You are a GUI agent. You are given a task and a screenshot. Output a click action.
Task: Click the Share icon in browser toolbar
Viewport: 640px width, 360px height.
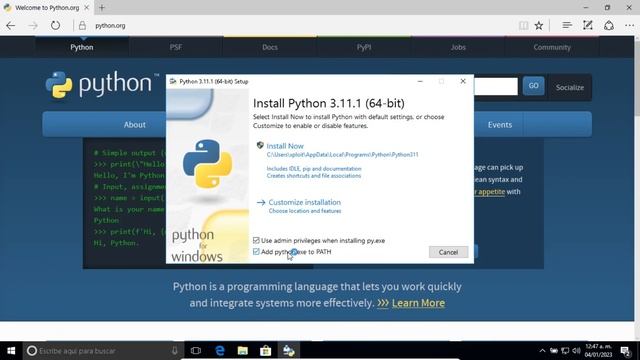coord(609,25)
